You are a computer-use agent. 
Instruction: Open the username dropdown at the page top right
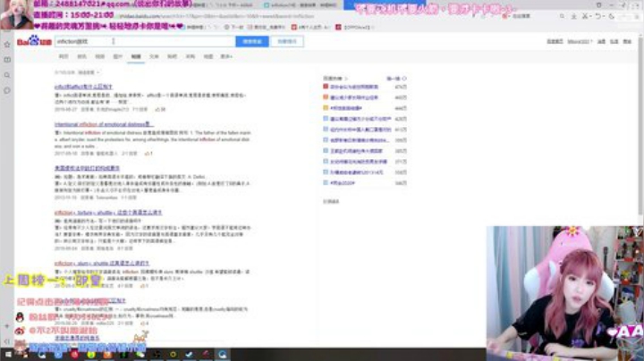coord(580,41)
